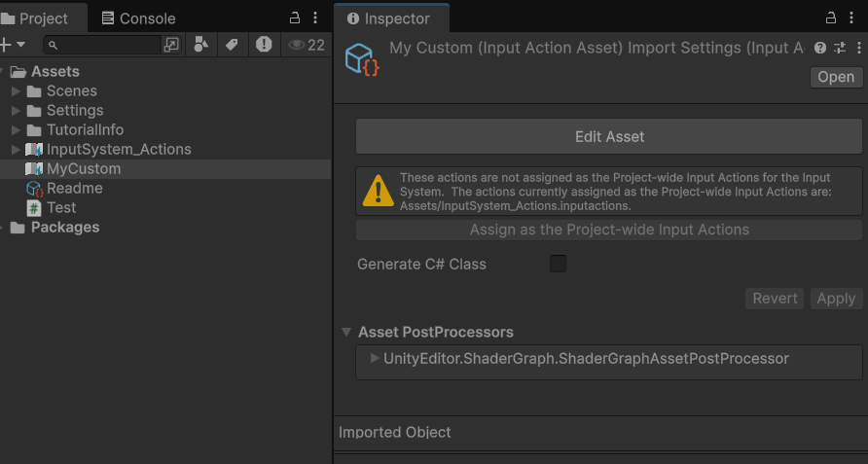
Task: Click the MyCustom input actions icon
Action: point(34,169)
